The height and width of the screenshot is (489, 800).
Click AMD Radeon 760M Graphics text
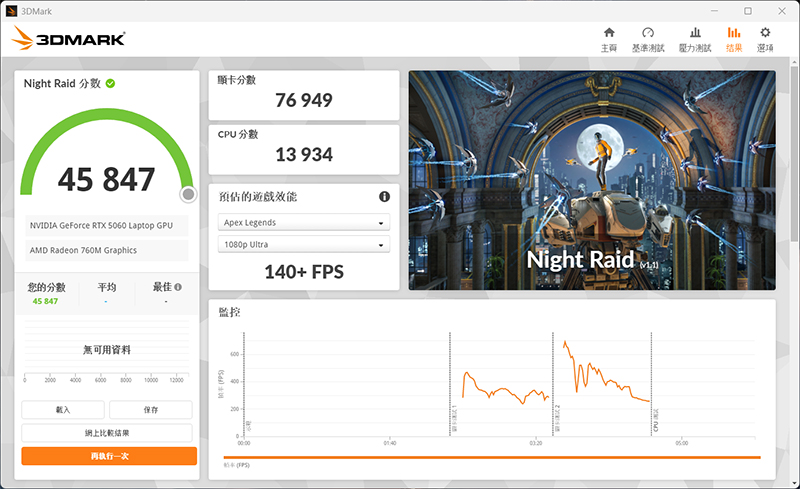tap(83, 250)
